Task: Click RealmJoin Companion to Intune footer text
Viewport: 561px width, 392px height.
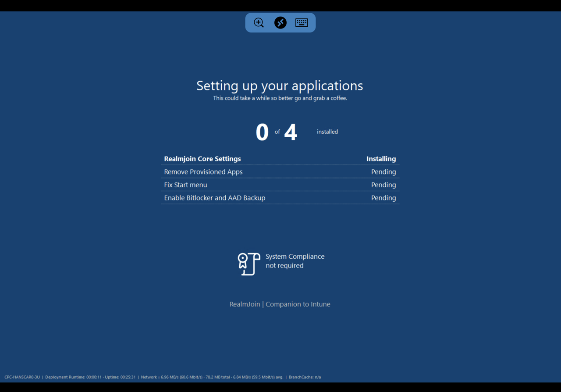Action: point(280,304)
